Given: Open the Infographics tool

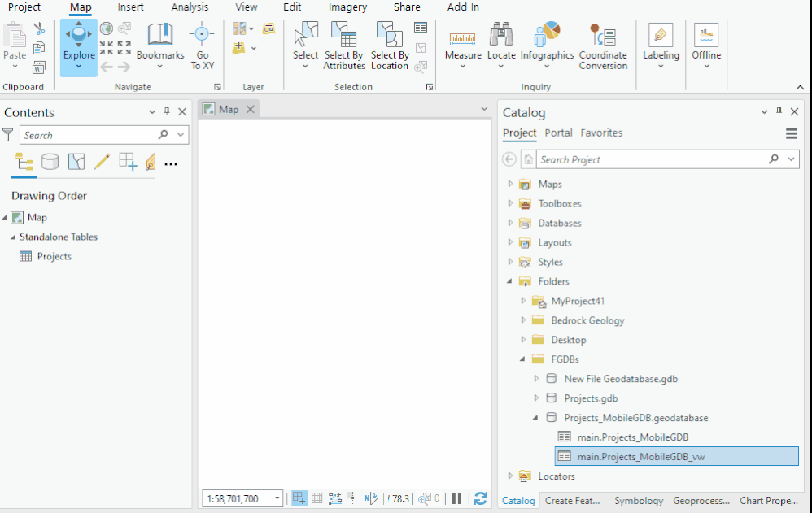Looking at the screenshot, I should (547, 46).
